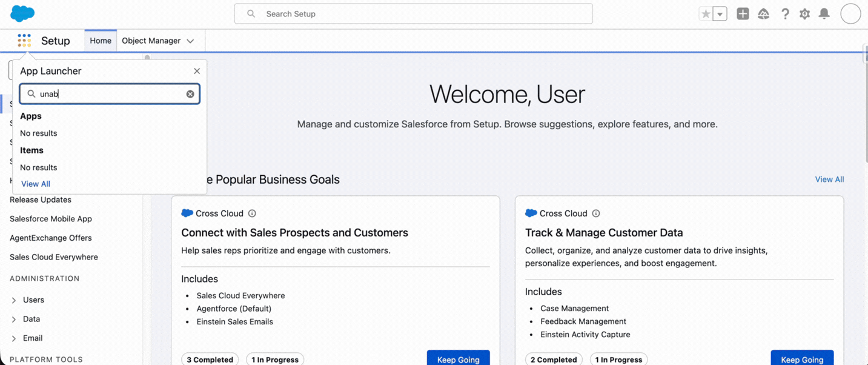Viewport: 868px width, 365px height.
Task: Click info icon on Connect with Sales card
Action: click(252, 213)
